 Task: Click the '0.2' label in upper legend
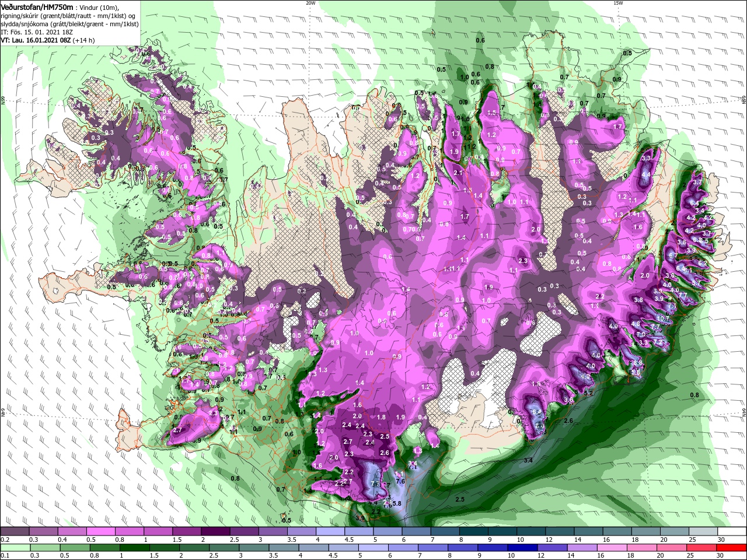click(x=5, y=540)
